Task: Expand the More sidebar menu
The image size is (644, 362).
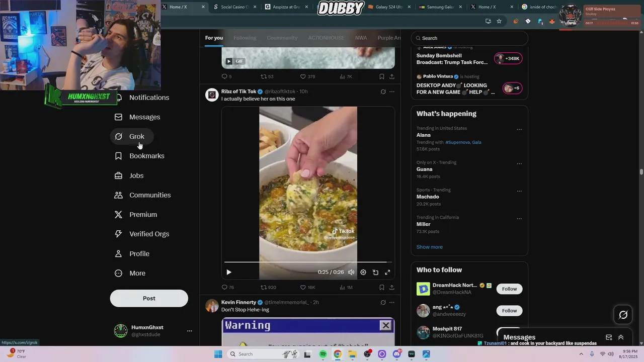Action: (130, 273)
